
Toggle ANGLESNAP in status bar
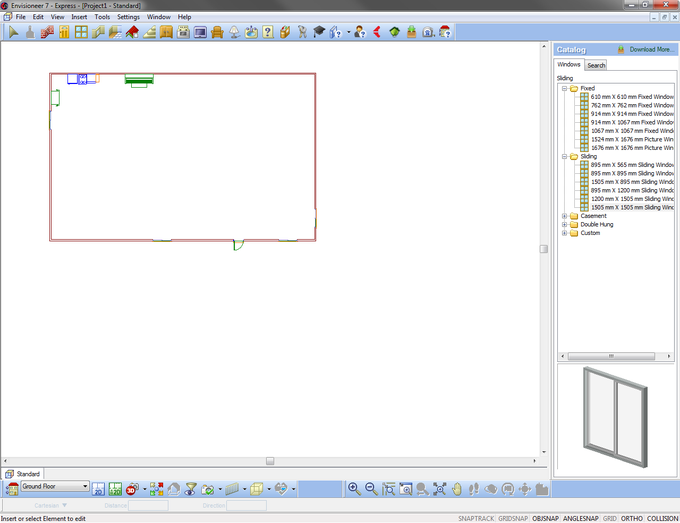tap(581, 518)
